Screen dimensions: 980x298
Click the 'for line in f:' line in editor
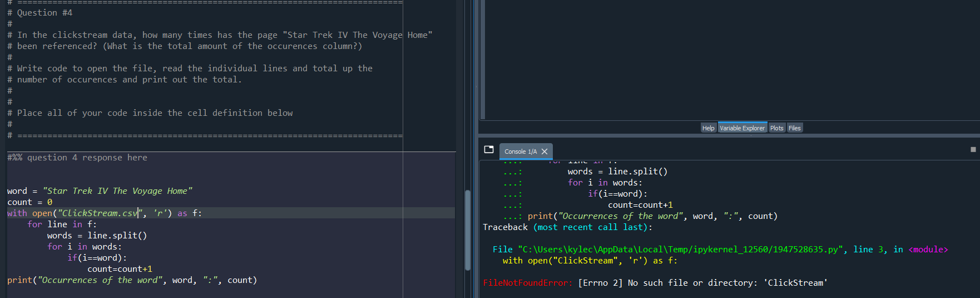62,224
